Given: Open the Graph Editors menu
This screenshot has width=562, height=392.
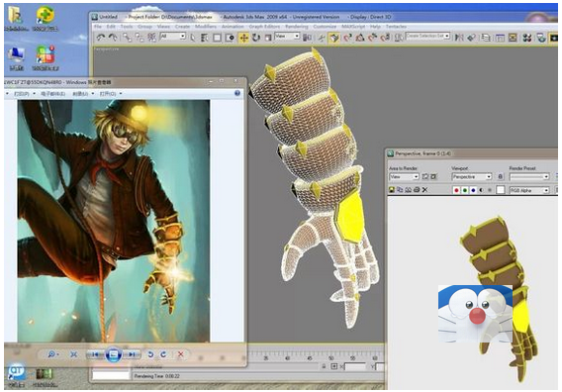Looking at the screenshot, I should click(264, 27).
